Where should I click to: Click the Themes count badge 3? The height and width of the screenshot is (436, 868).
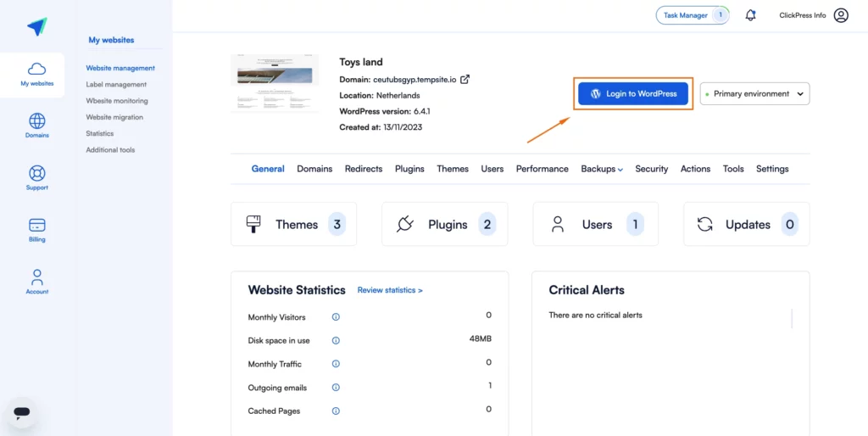coord(337,225)
